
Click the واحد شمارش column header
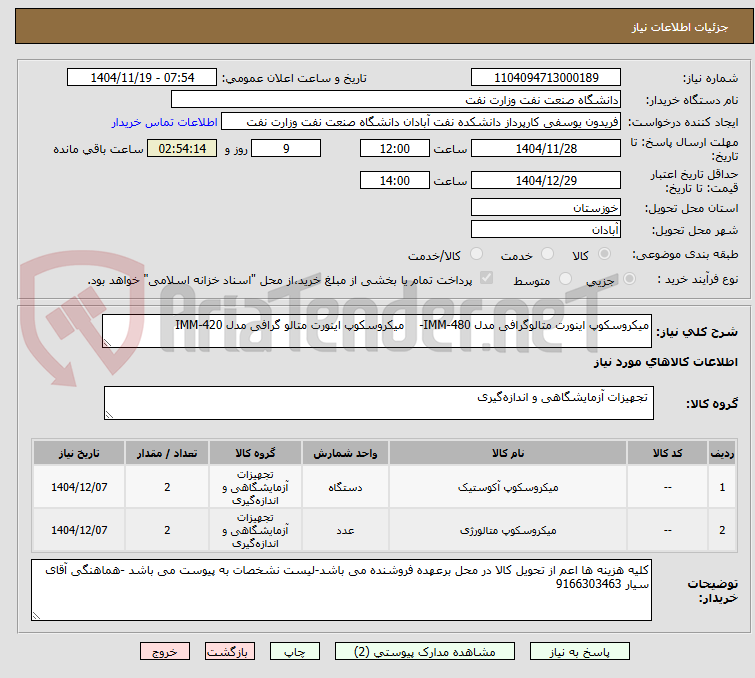click(x=345, y=453)
